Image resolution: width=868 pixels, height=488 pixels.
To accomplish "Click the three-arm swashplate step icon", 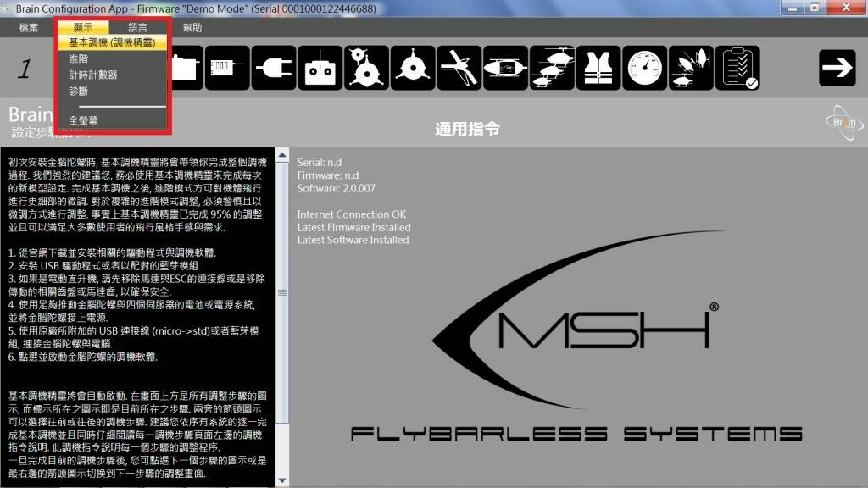I will pyautogui.click(x=413, y=68).
